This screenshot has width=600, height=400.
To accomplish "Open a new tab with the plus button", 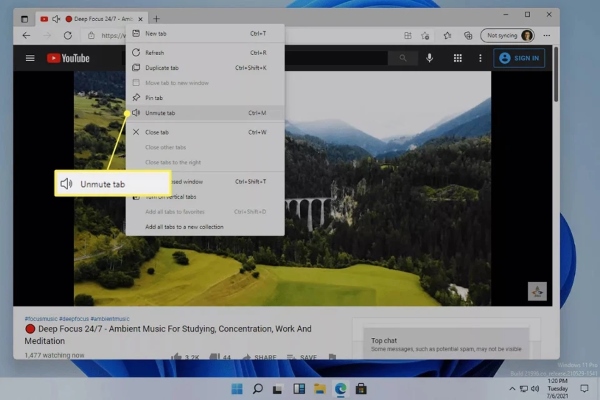I will pos(156,19).
